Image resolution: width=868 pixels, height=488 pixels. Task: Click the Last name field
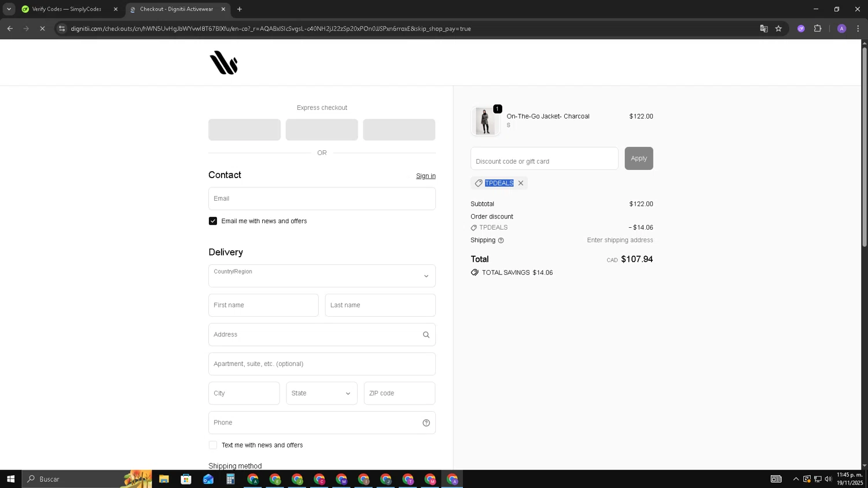pos(380,305)
